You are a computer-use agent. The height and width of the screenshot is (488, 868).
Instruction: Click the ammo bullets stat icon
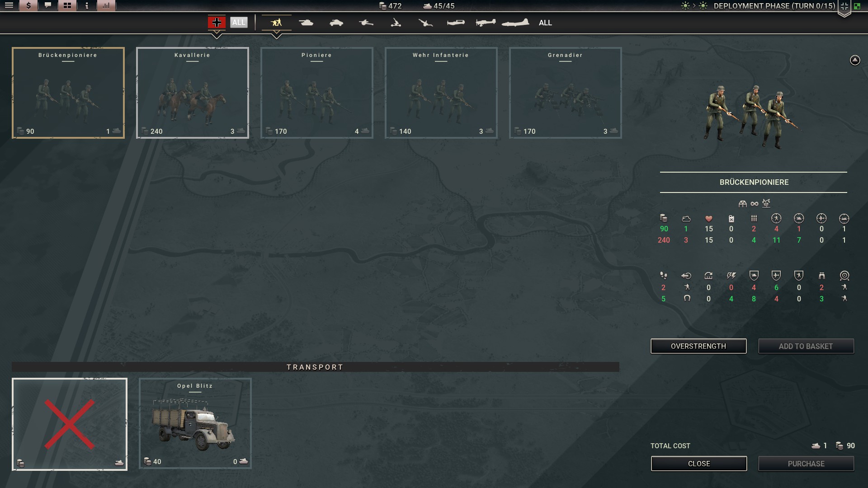[754, 219]
